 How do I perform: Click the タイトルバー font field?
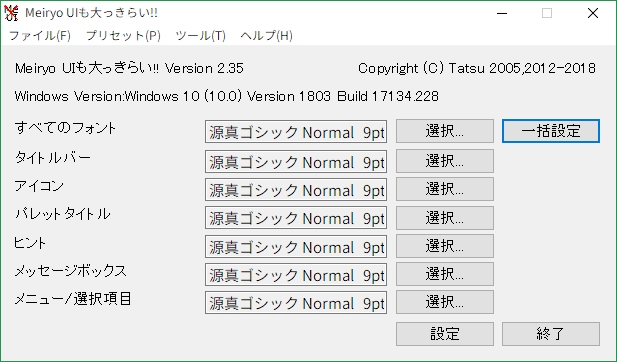click(296, 161)
